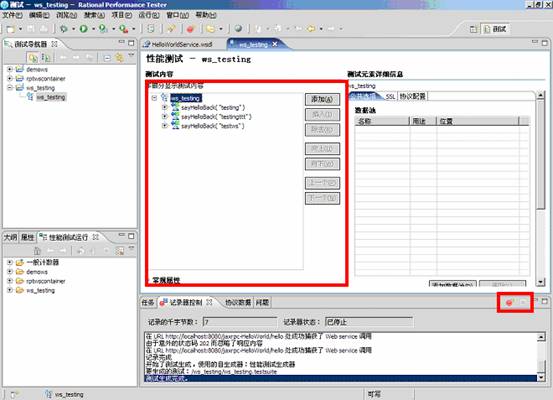Click the 记录的千字节数 field
Viewport: 553px width, 400px height.
240,322
